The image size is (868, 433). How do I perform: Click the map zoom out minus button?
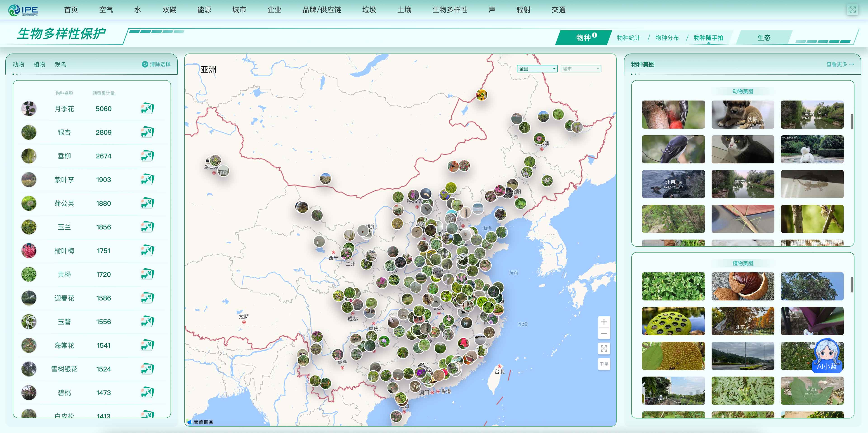[604, 334]
